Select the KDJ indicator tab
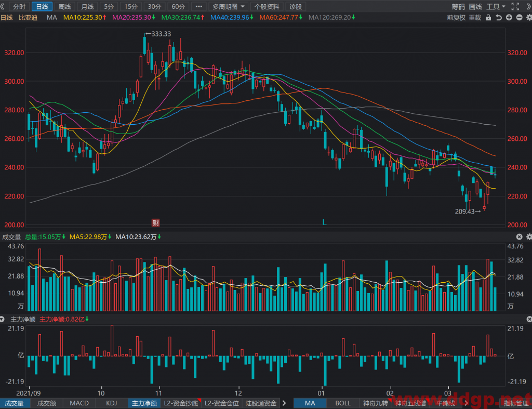Viewport: 532px width, 409px height. click(111, 403)
